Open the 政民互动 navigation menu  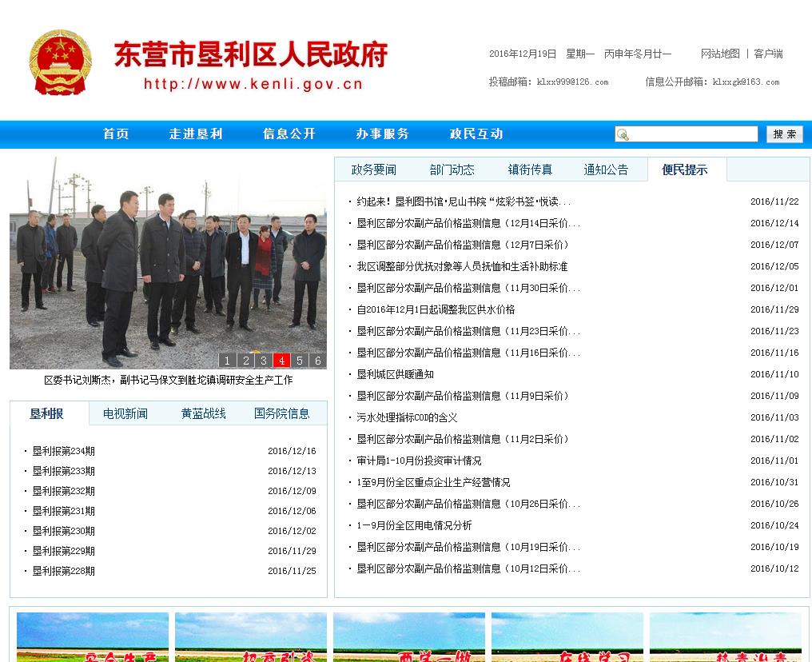coord(476,134)
